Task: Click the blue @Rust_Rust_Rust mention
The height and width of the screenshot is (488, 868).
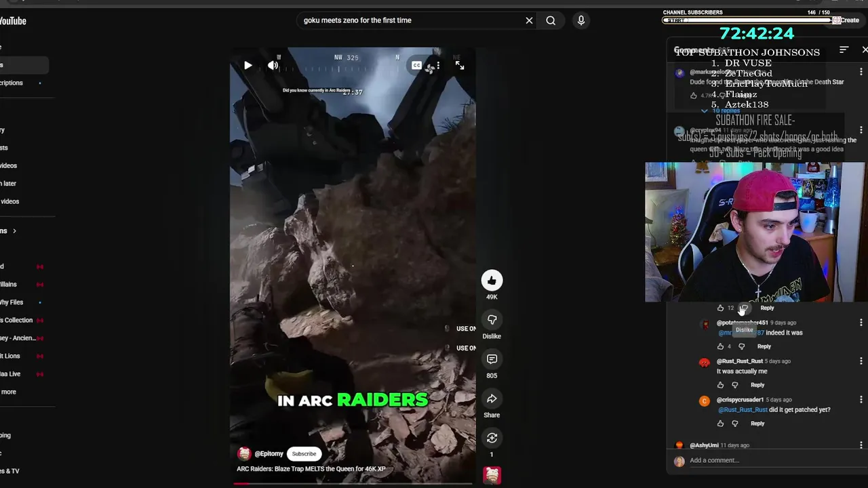Action: [743, 409]
